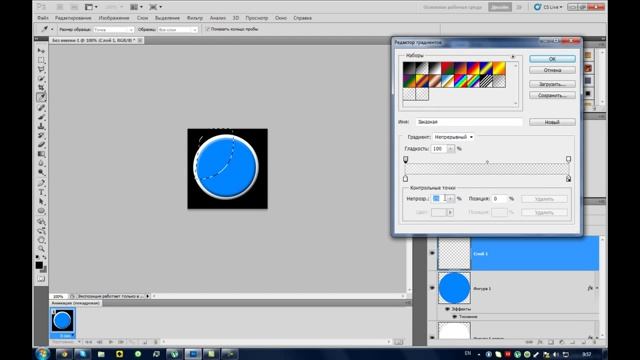
Task: Select the Move tool
Action: (41, 51)
